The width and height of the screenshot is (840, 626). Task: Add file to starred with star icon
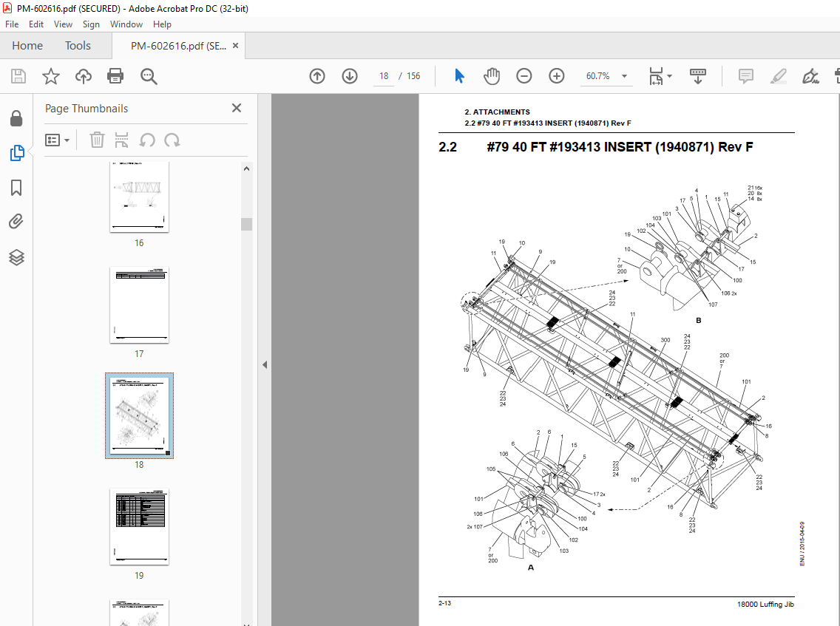pos(51,76)
